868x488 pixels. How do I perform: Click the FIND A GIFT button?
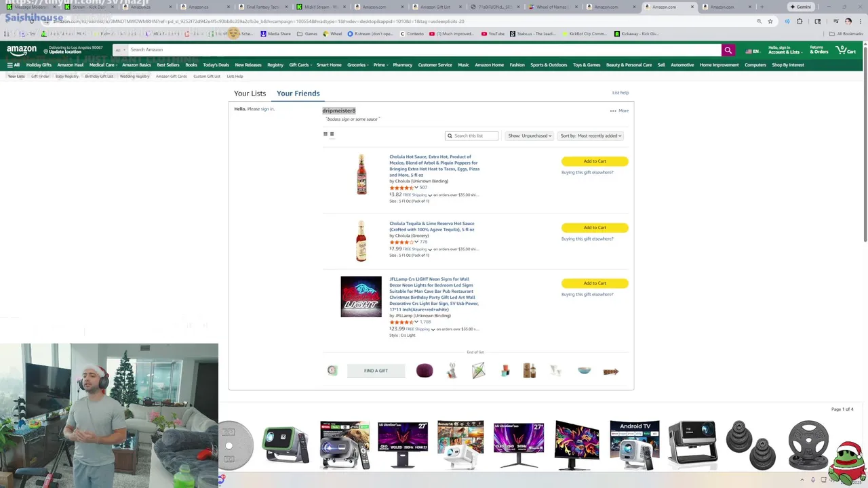tap(376, 371)
